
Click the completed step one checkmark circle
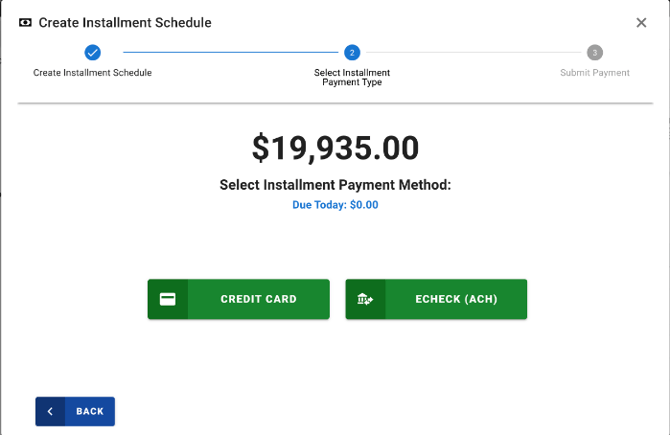[x=92, y=53]
